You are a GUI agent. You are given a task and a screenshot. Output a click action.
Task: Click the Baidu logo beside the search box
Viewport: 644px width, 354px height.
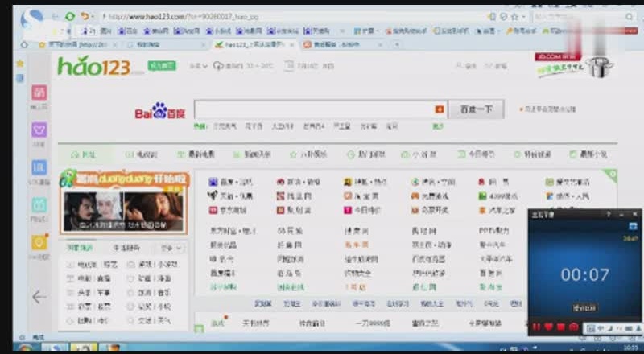click(160, 111)
